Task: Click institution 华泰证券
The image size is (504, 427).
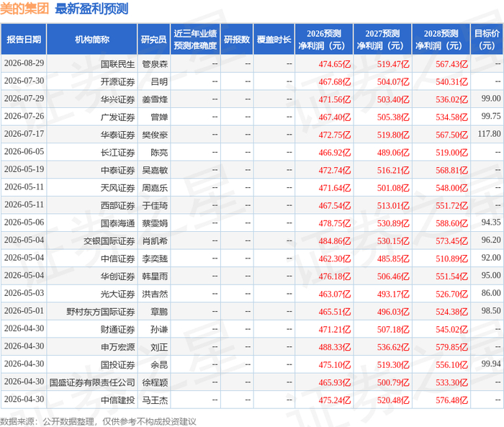Action: [x=117, y=135]
